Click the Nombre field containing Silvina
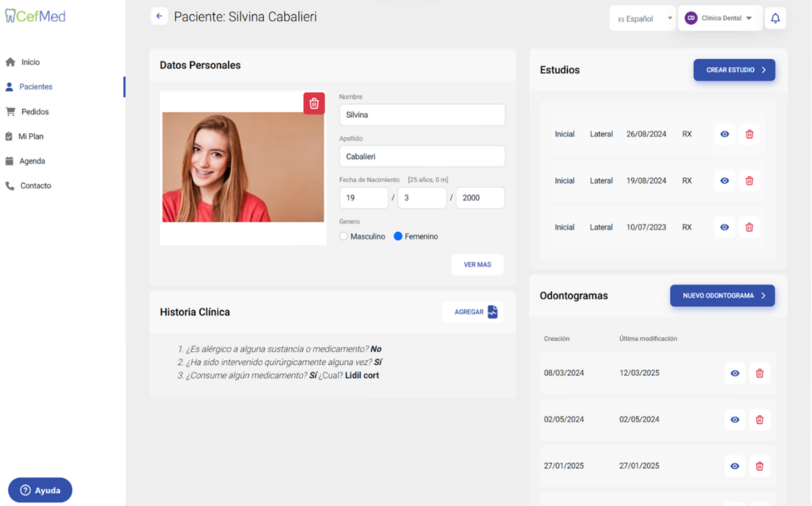Image resolution: width=812 pixels, height=506 pixels. 422,115
